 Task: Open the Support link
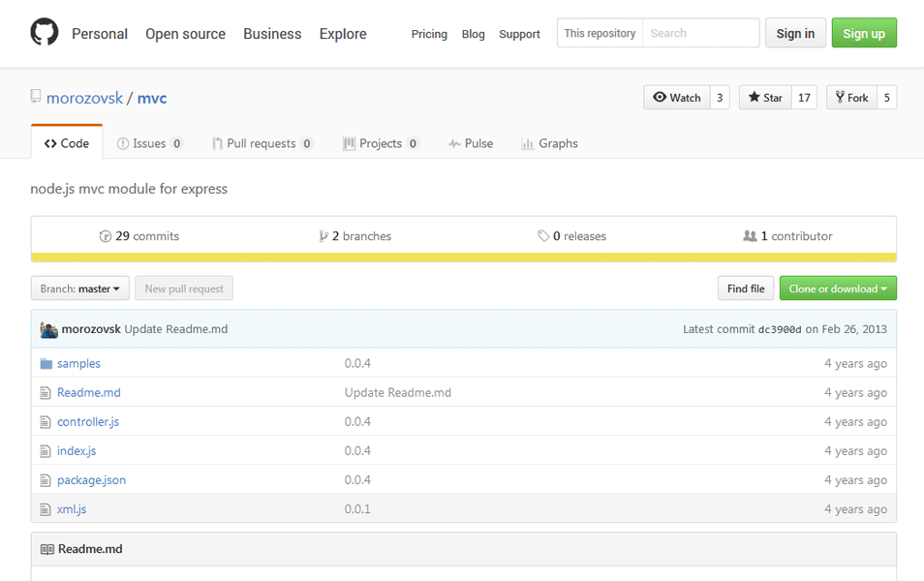(519, 34)
